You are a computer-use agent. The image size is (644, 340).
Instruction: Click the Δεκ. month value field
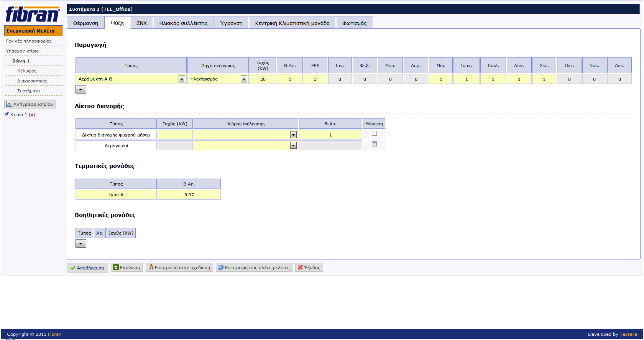click(619, 79)
